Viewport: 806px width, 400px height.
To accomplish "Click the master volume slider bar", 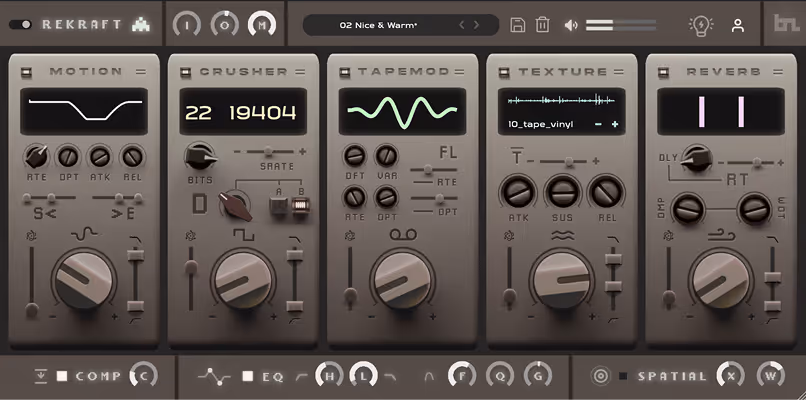I will point(621,25).
